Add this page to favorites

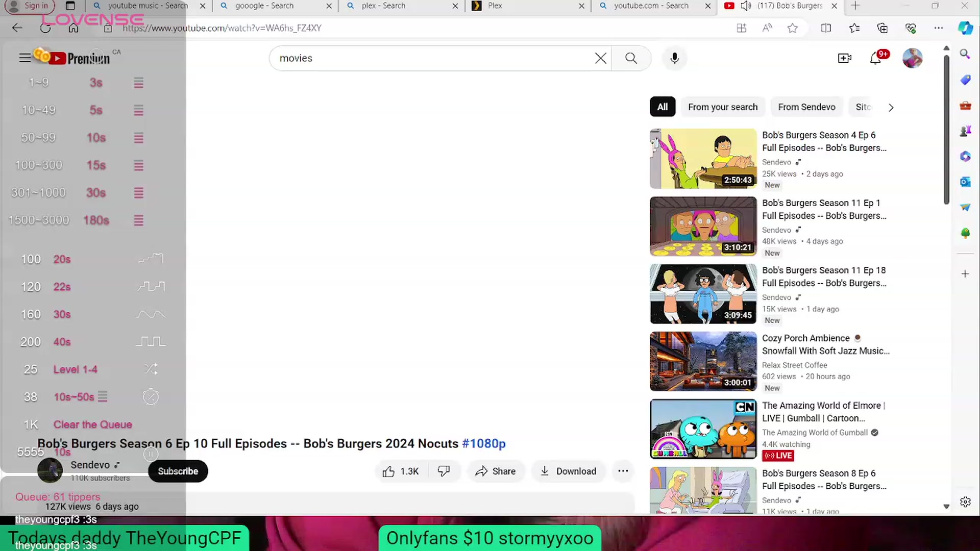(x=793, y=28)
